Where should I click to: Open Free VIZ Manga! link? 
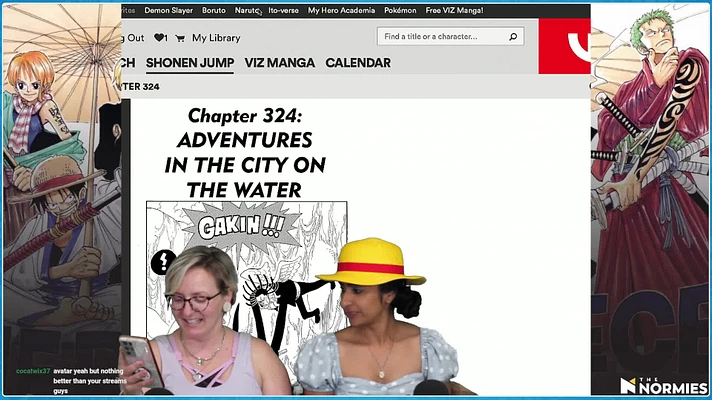[x=454, y=10]
